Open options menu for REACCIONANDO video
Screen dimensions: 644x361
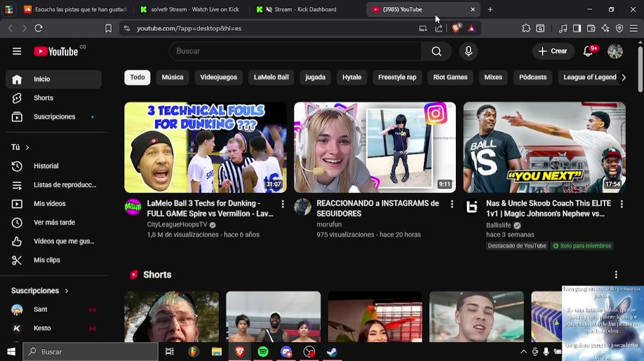point(452,204)
